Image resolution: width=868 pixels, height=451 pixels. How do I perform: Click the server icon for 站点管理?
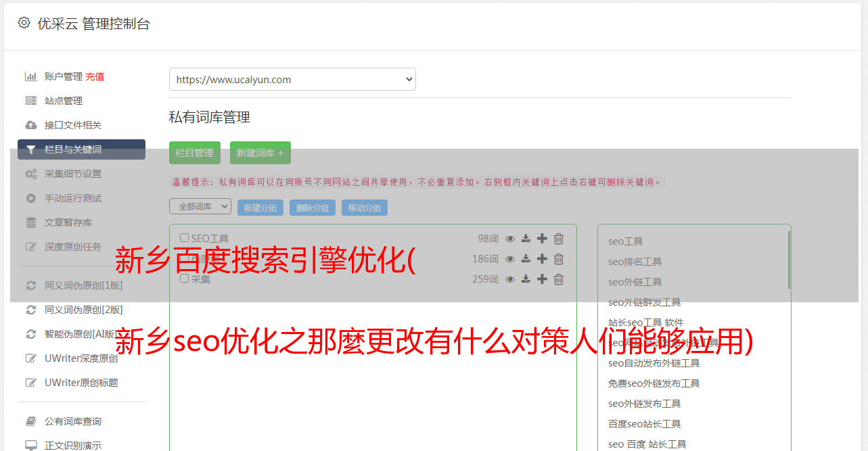click(x=31, y=101)
